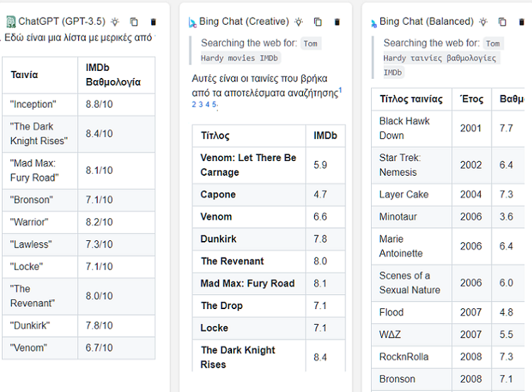Delete the ChatGPT (GPT-3.5) response
Viewport: 532px width, 392px height.
[153, 22]
